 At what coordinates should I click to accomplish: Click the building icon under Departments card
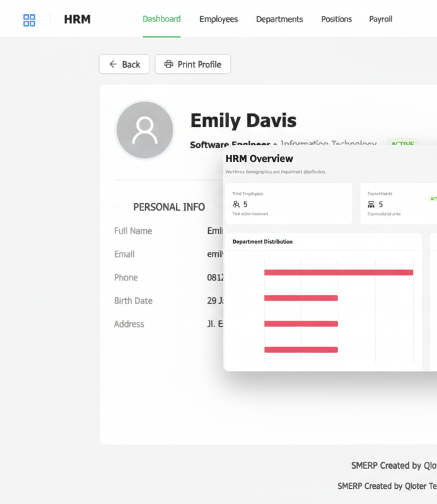371,204
